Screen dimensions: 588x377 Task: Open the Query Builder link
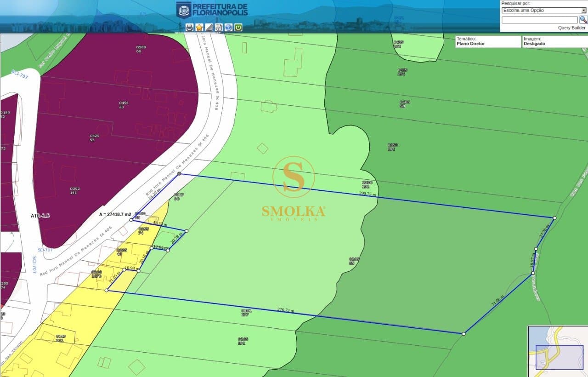(572, 28)
